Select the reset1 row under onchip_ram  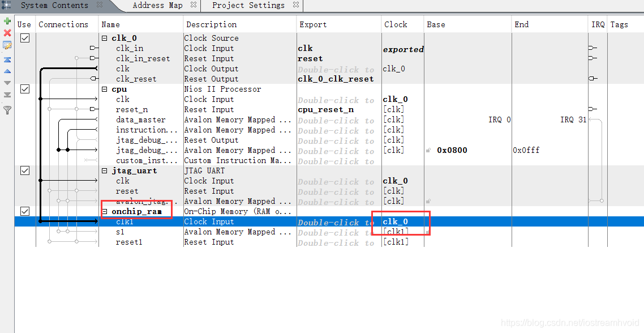pyautogui.click(x=129, y=242)
